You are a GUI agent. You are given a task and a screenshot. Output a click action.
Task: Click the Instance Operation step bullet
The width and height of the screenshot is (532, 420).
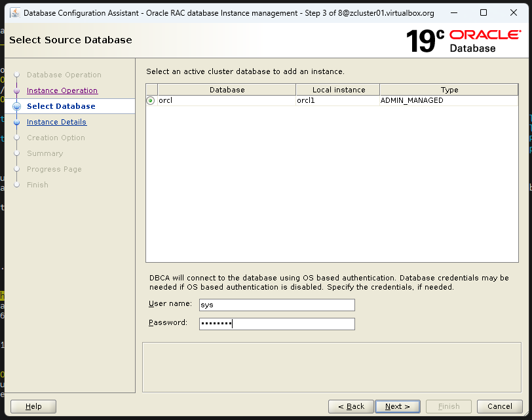pos(16,90)
